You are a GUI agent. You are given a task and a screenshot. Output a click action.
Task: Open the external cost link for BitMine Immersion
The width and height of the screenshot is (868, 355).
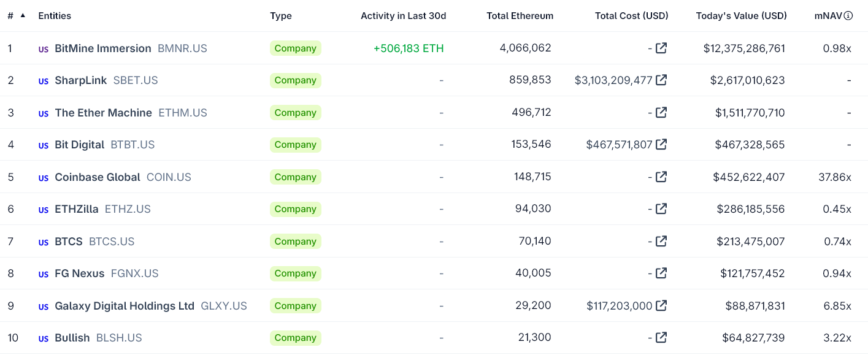(x=661, y=48)
